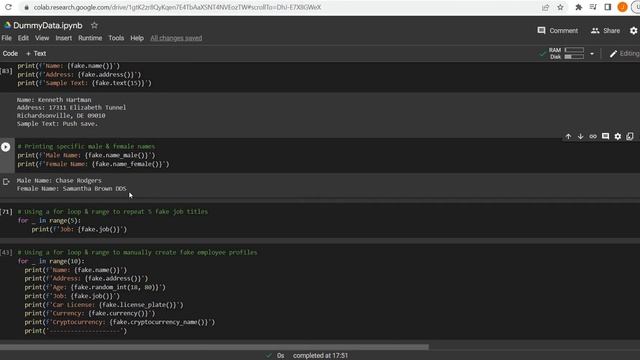
Task: Click the fake.license_plate() line
Action: [104, 305]
